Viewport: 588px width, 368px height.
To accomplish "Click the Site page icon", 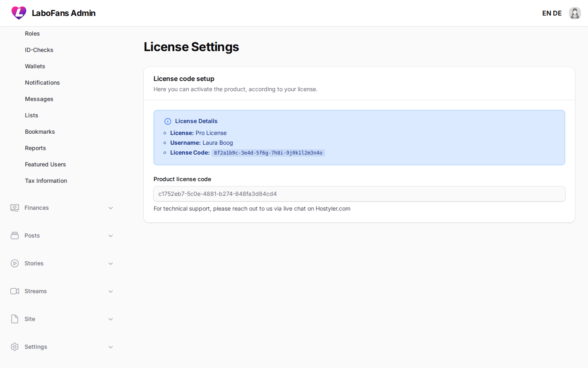I will pos(15,319).
